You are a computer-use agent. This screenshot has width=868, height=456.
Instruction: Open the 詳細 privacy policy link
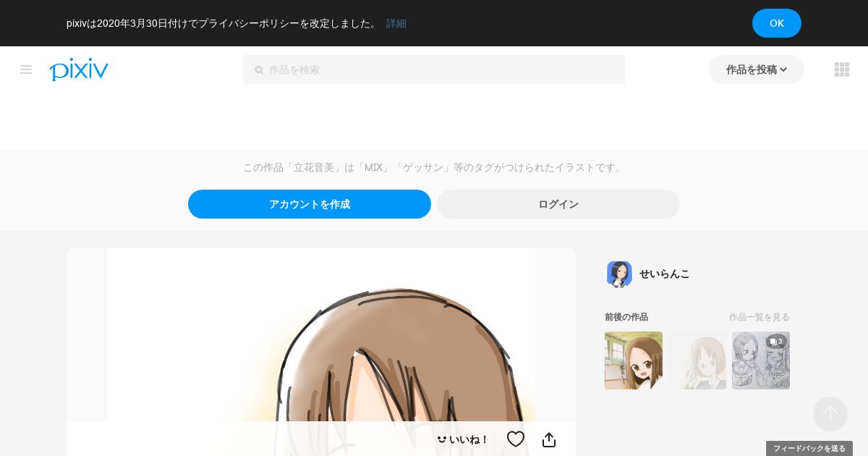[x=396, y=23]
